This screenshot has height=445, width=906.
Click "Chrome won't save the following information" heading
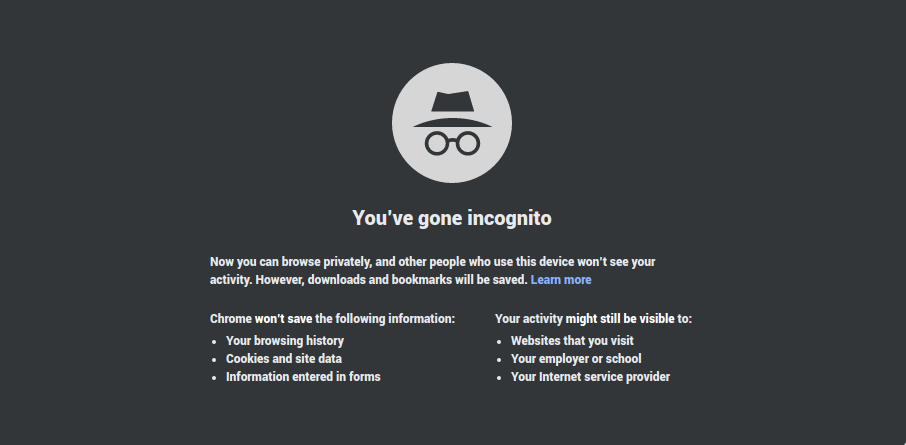click(332, 319)
